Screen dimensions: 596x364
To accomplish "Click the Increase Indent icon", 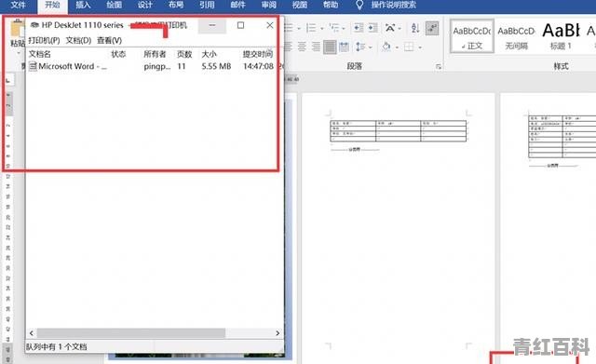I will pos(372,28).
